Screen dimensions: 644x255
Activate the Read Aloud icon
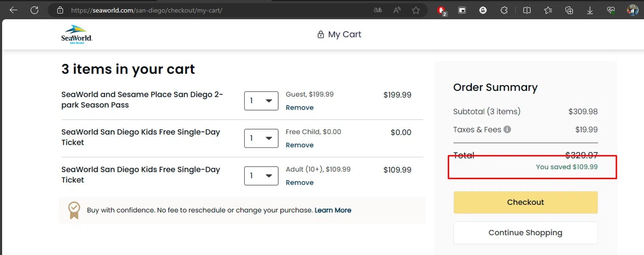[397, 10]
